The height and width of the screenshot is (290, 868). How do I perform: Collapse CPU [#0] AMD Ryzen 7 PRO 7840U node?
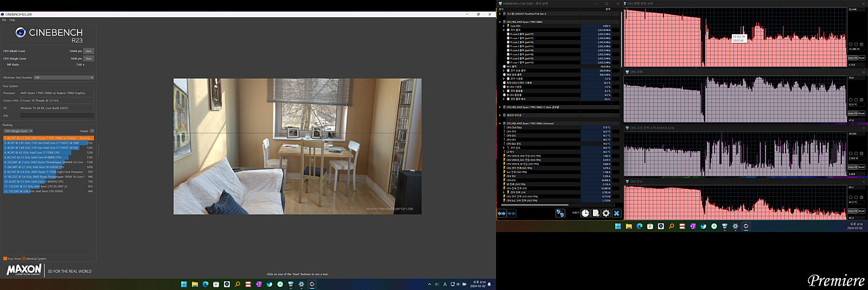click(x=500, y=22)
